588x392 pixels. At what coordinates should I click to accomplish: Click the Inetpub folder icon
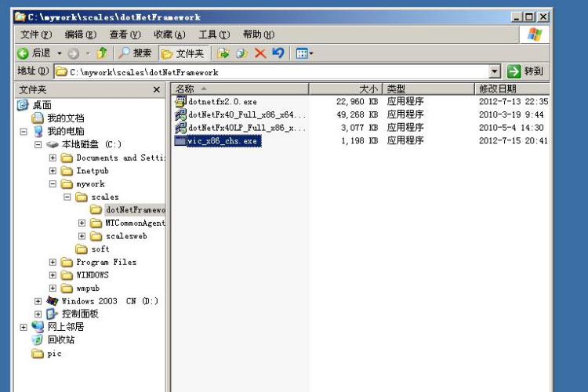coord(67,171)
